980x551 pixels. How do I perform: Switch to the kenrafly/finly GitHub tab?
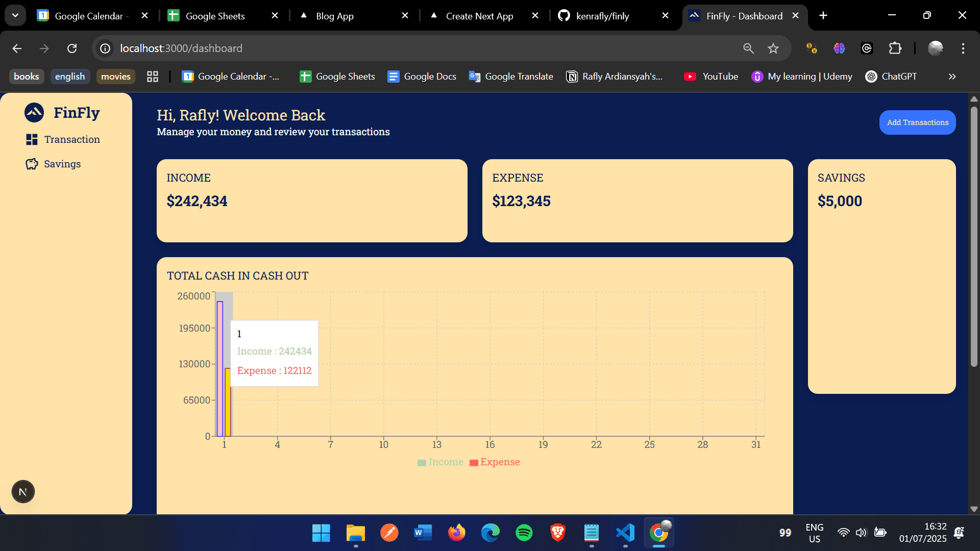click(x=602, y=16)
